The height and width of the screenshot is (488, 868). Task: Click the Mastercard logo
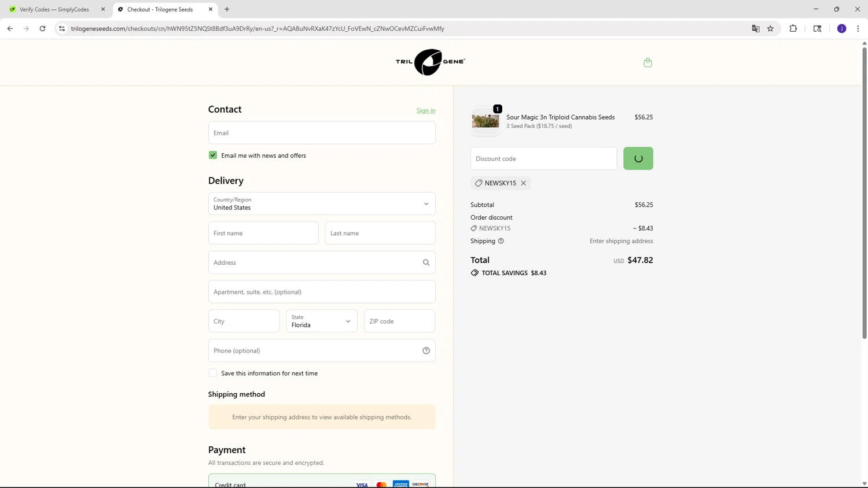[381, 485]
